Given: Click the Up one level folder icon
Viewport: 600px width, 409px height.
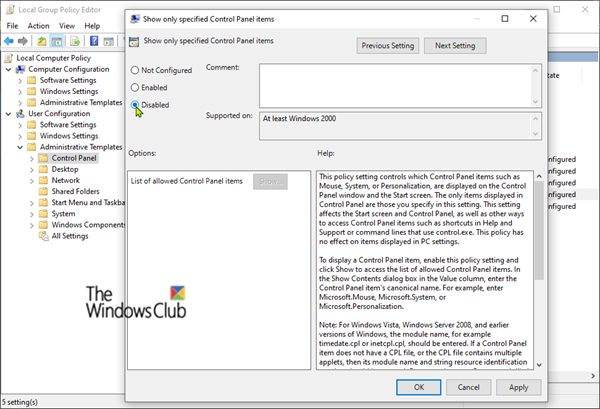Looking at the screenshot, I should (x=42, y=41).
